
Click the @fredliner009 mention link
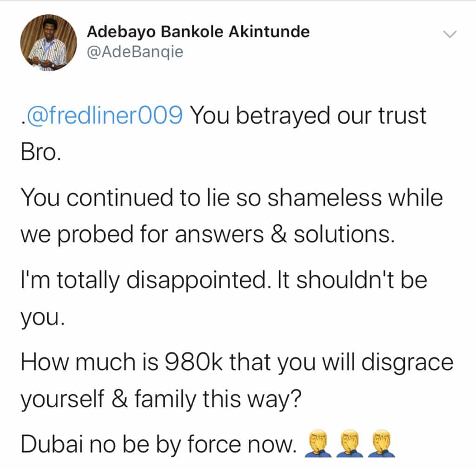[x=105, y=116]
